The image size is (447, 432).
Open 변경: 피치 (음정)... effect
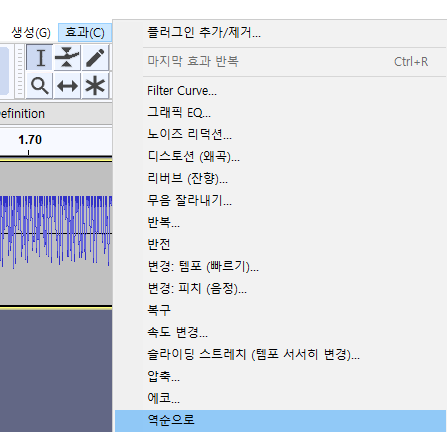click(280, 288)
